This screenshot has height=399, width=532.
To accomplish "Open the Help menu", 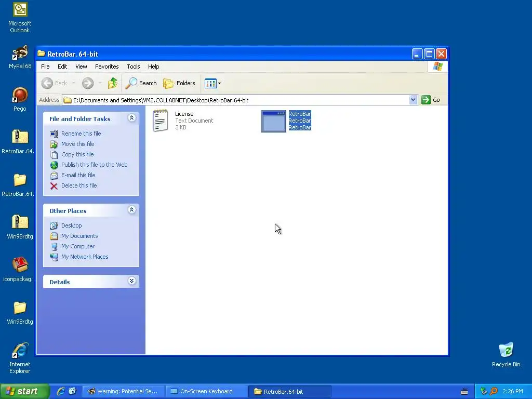I will coord(153,66).
